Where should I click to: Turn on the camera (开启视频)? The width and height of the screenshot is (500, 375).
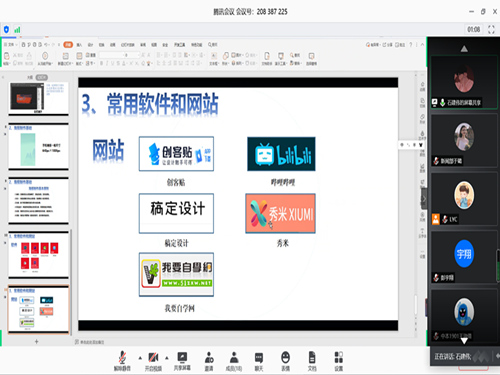point(153,361)
